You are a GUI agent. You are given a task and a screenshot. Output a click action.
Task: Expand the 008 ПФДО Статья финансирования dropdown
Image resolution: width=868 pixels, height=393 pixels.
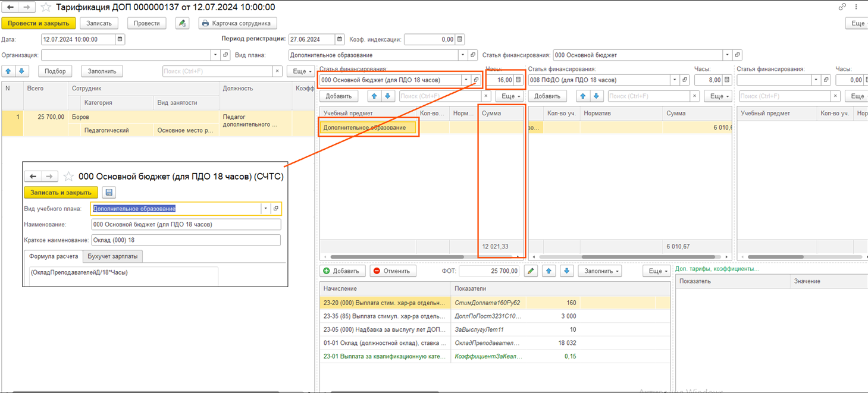tap(675, 80)
